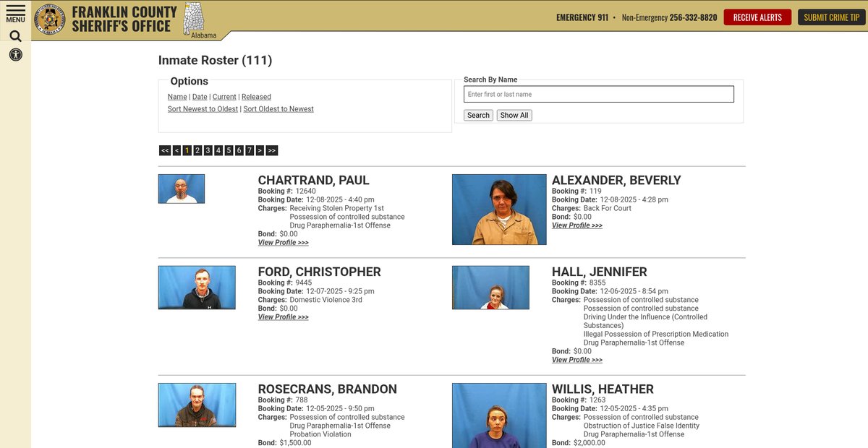Click the charge Obstruction of Justice False Identity
868x448 pixels.
click(642, 426)
